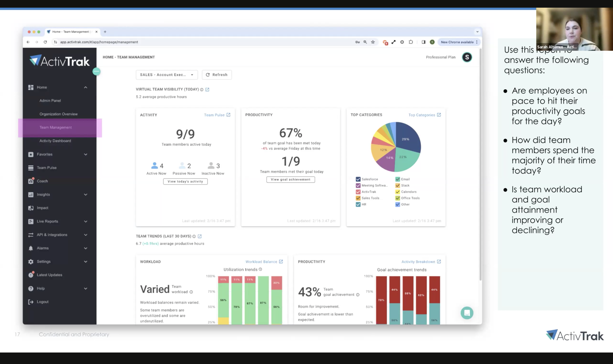
Task: Click the sidebar collapse circle button
Action: tap(97, 72)
